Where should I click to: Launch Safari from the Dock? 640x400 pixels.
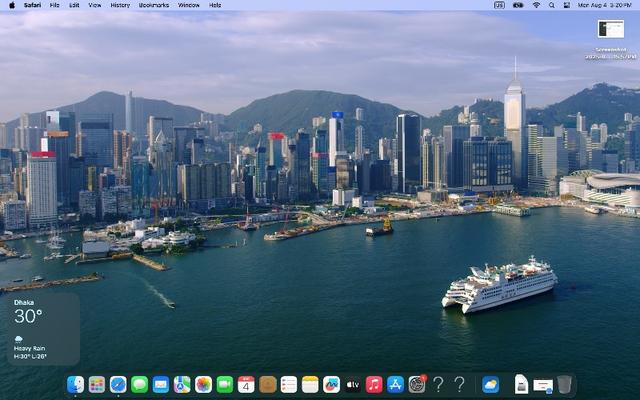coord(118,384)
